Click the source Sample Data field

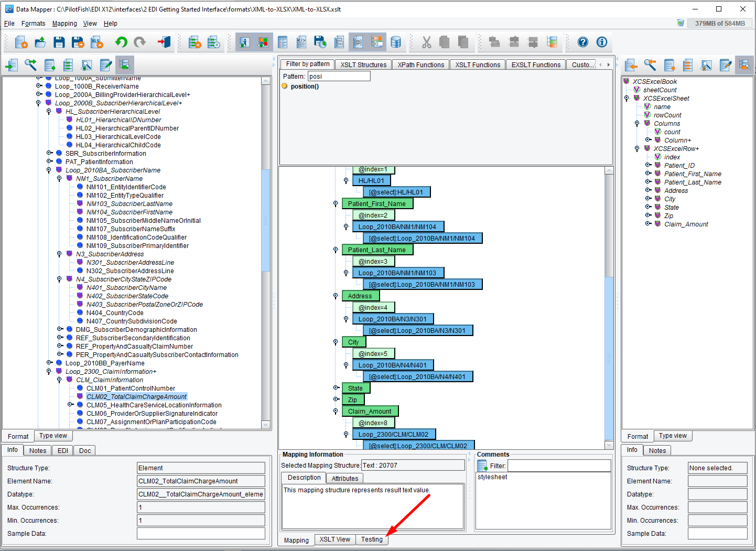(201, 534)
